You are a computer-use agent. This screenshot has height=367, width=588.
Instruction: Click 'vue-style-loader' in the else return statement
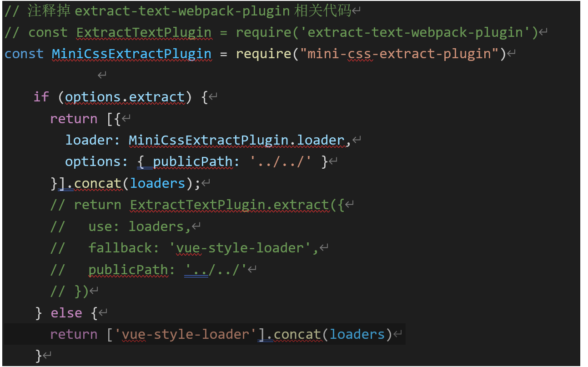point(189,334)
